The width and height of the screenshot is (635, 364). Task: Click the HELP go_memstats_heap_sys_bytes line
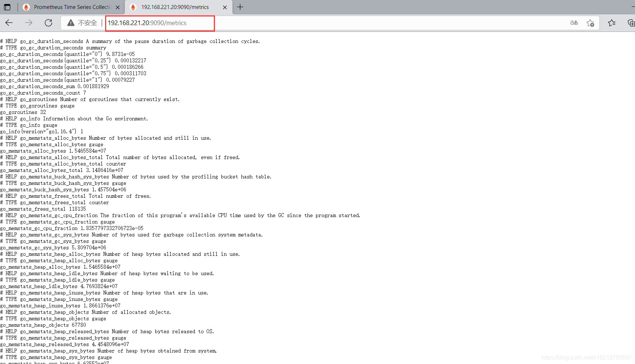coord(108,351)
